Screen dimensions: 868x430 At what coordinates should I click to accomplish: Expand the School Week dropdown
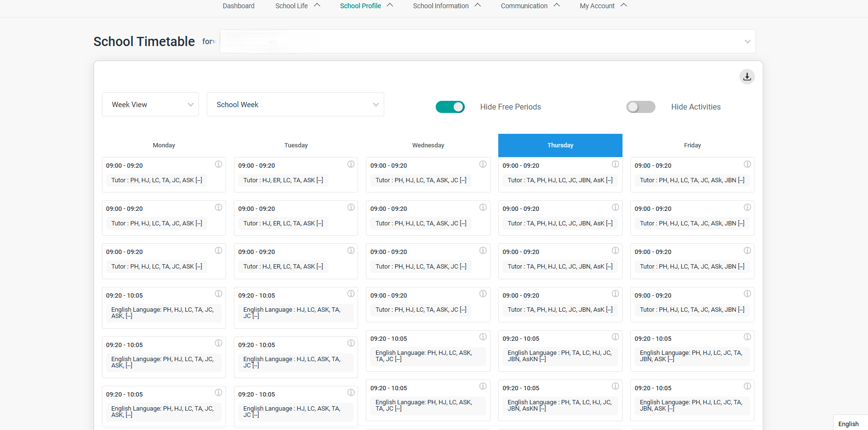point(295,105)
